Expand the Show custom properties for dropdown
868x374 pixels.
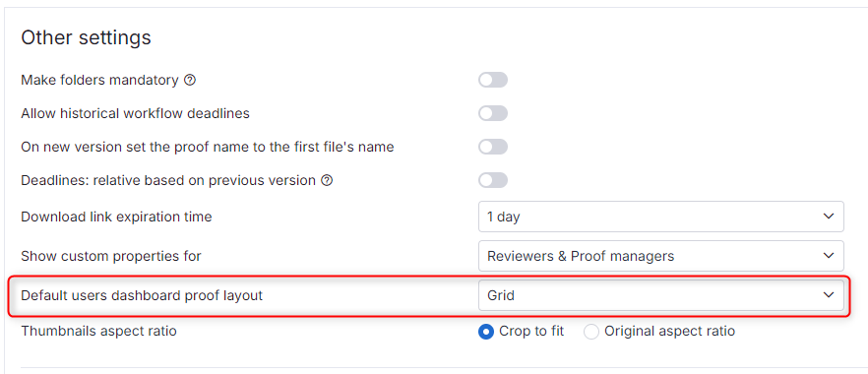[x=661, y=256]
